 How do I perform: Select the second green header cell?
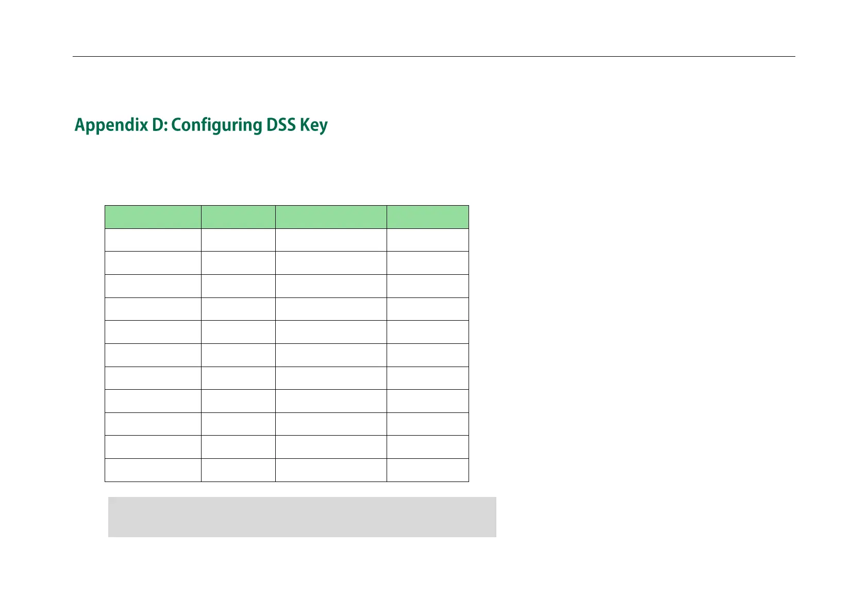pyautogui.click(x=238, y=217)
